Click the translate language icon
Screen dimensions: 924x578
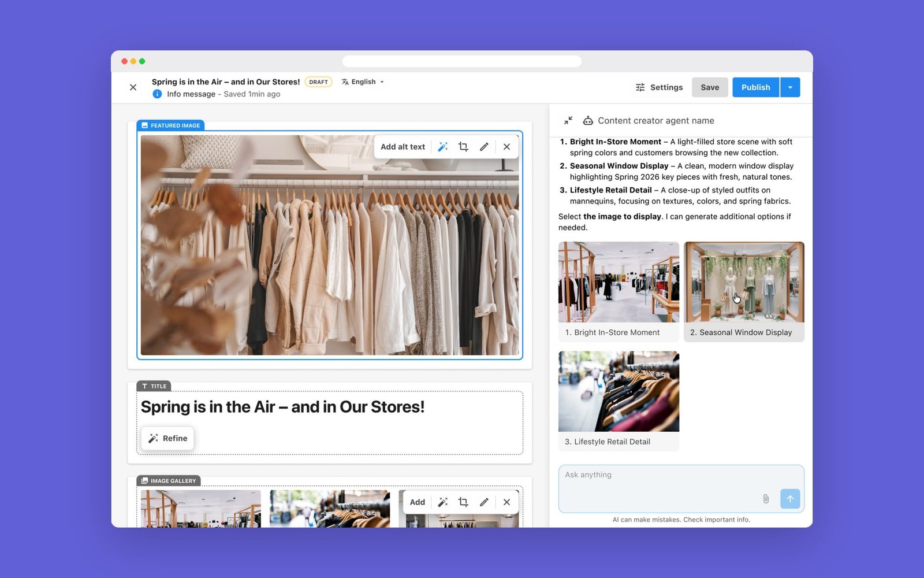point(345,81)
